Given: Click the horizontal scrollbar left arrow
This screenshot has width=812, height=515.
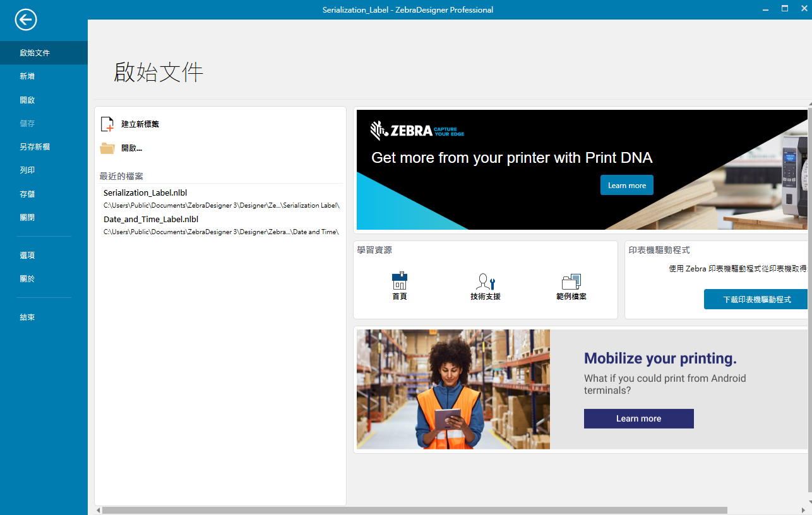Looking at the screenshot, I should click(x=98, y=510).
